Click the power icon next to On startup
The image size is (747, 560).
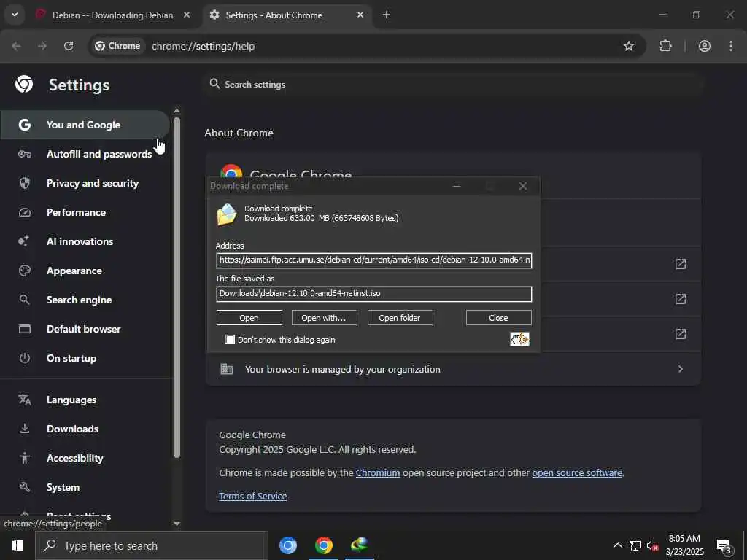pyautogui.click(x=25, y=358)
